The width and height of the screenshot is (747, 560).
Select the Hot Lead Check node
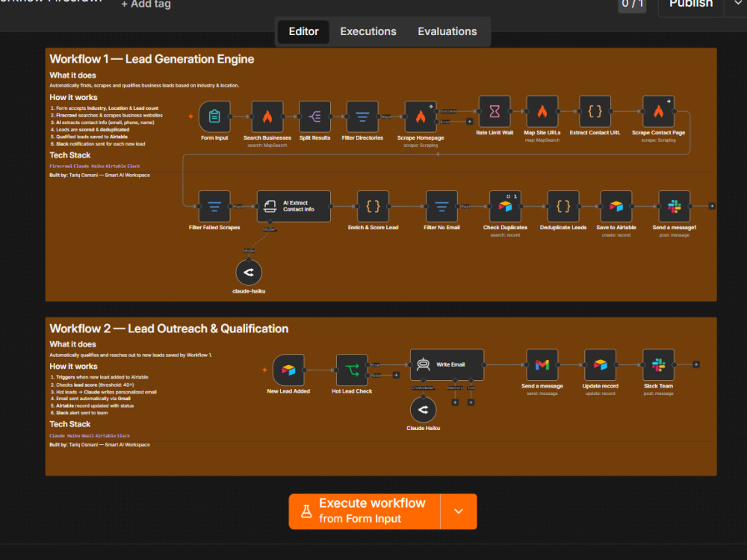point(352,370)
